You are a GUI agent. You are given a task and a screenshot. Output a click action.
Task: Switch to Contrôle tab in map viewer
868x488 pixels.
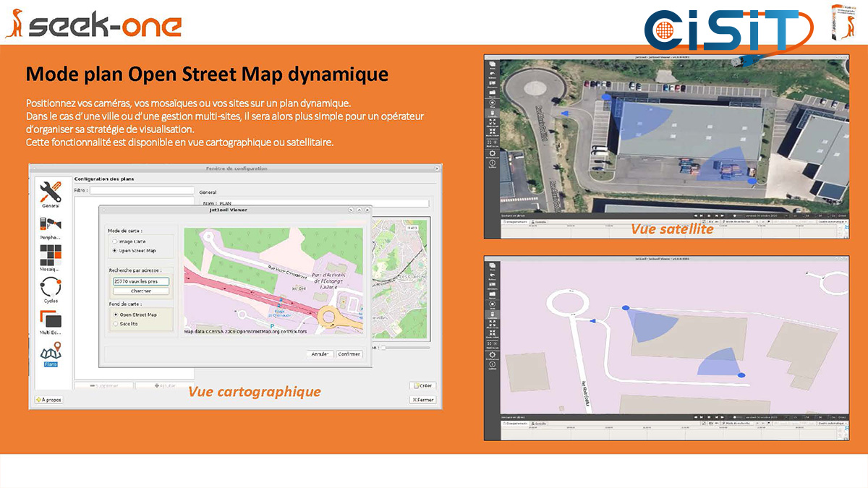click(539, 423)
